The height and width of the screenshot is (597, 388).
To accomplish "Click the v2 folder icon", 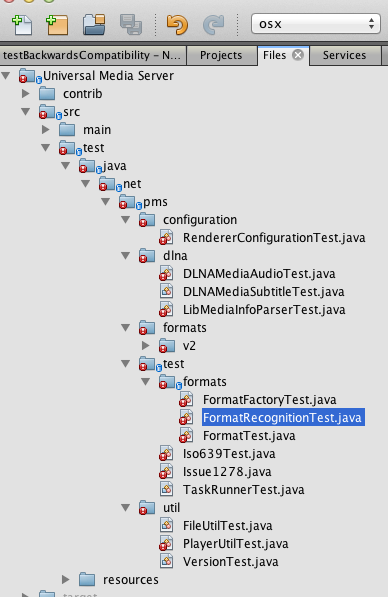I will pos(167,345).
